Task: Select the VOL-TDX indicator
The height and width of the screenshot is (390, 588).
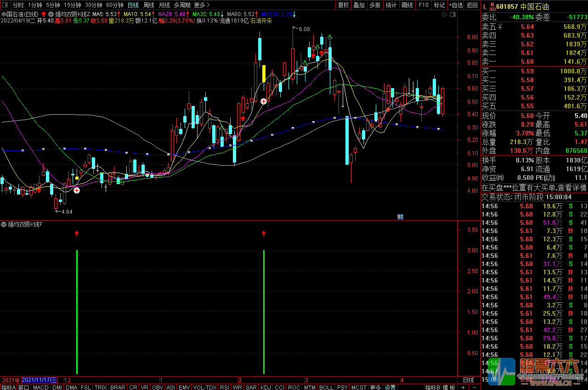Action: (x=205, y=387)
